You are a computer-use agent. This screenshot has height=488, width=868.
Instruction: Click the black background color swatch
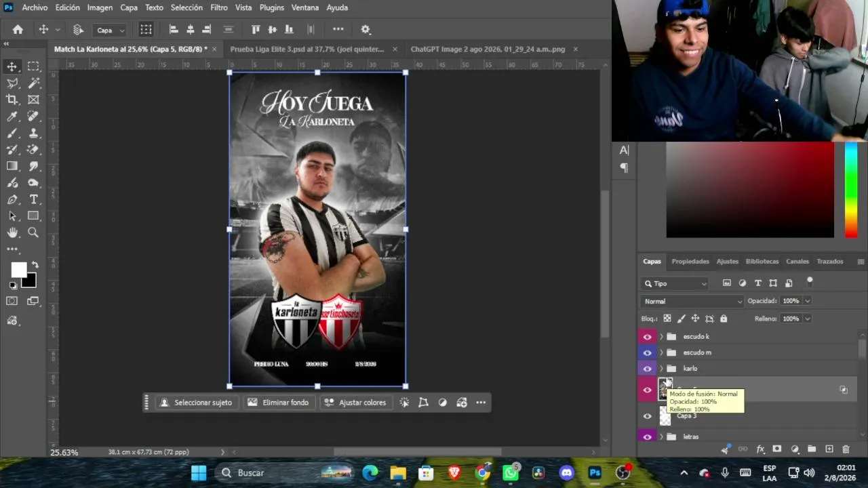tap(30, 281)
